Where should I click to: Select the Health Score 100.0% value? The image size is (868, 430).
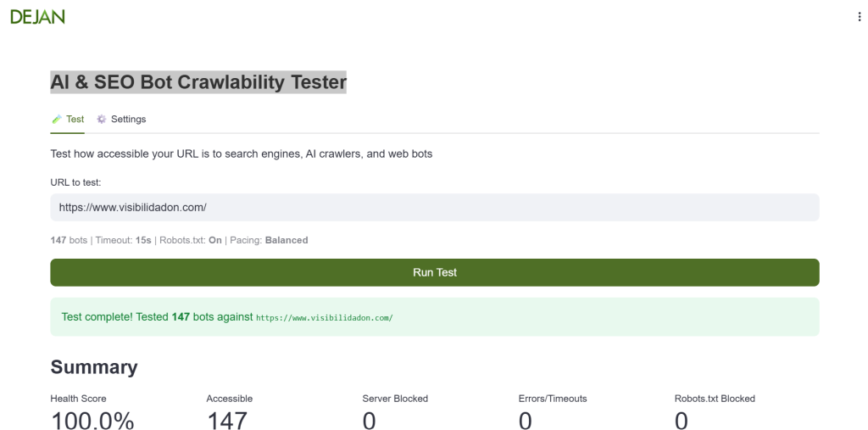[x=92, y=420]
